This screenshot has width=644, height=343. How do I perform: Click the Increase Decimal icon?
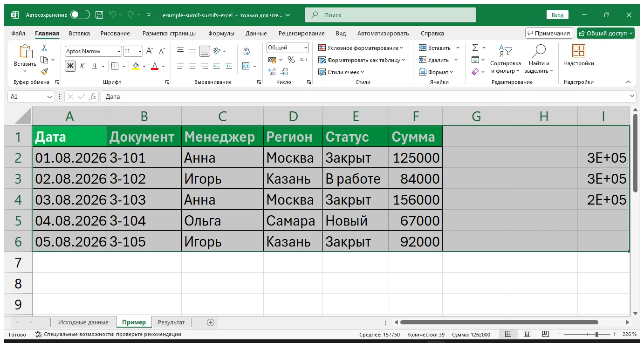tap(272, 72)
